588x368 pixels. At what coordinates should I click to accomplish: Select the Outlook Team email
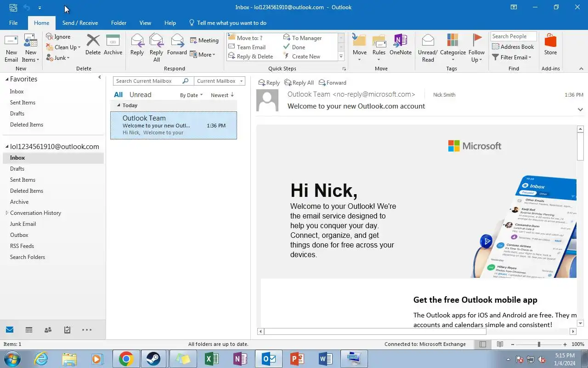tap(174, 125)
